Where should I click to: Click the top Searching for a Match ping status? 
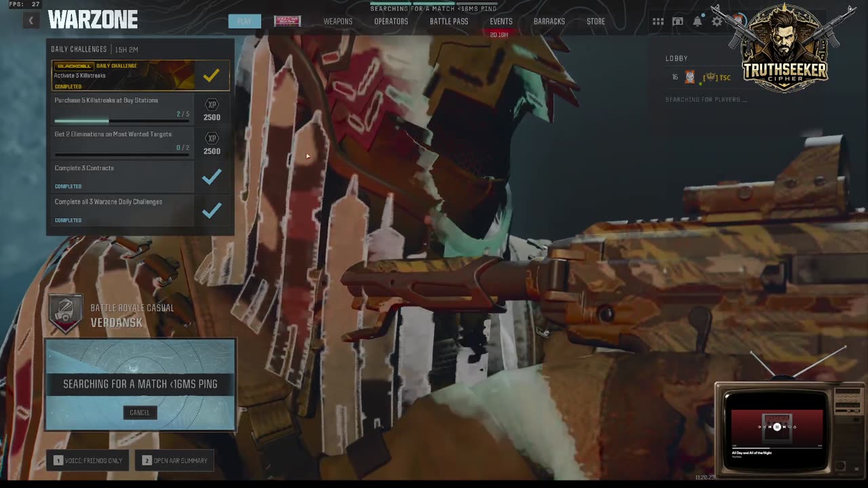[x=433, y=9]
